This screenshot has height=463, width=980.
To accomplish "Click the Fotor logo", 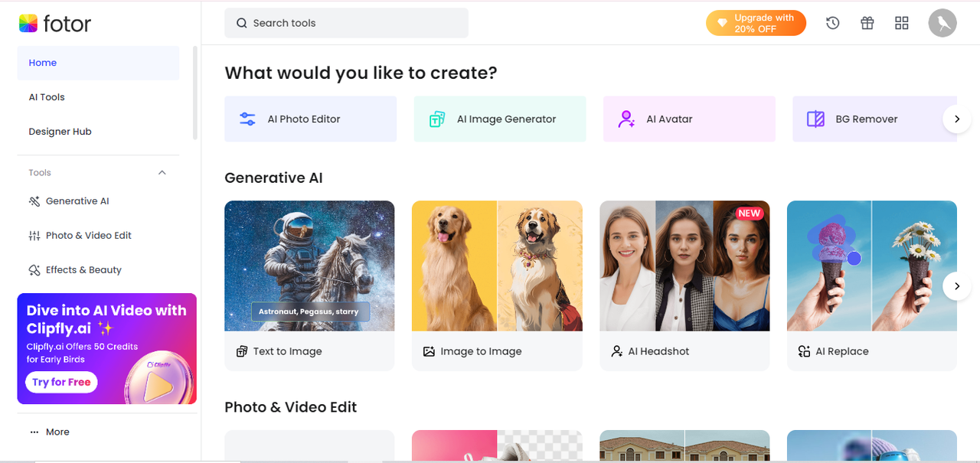I will coord(54,24).
